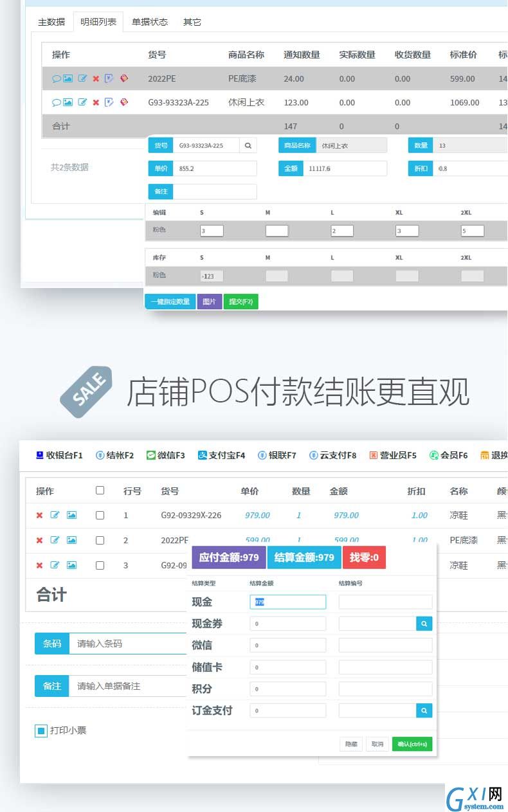Check the box for POS row 1
This screenshot has width=508, height=812.
click(x=100, y=515)
